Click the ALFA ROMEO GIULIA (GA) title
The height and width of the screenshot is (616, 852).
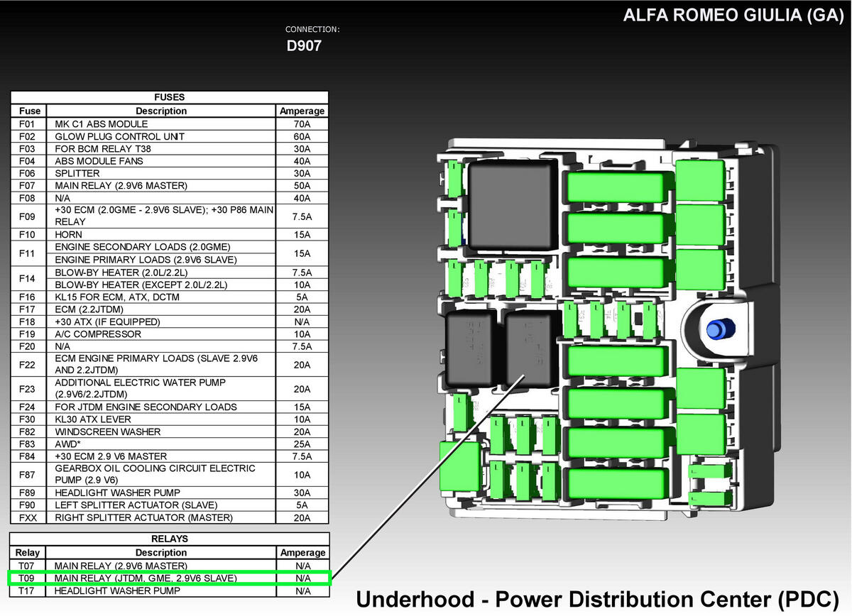733,16
